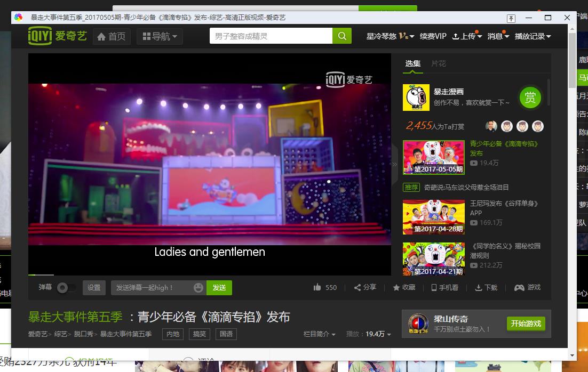Open the 播放记录 history dropdown
Image resolution: width=588 pixels, height=372 pixels.
(x=533, y=36)
